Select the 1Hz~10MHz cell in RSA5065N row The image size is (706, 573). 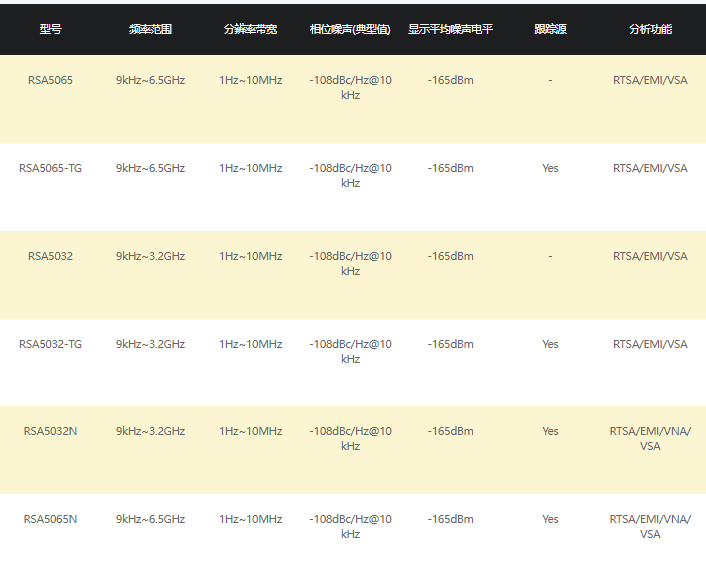click(250, 519)
